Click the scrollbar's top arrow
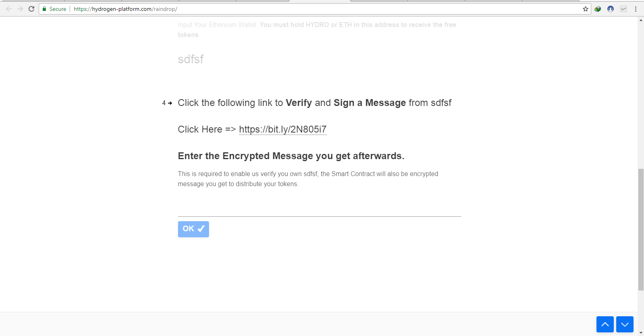Screen dimensions: 644x336 (x=641, y=20)
